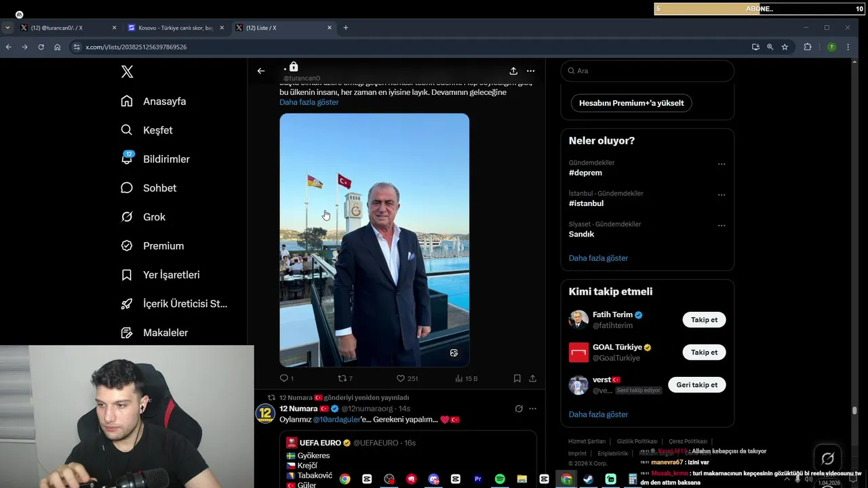
Task: Open the tab search dropdown arrow
Action: [x=7, y=28]
